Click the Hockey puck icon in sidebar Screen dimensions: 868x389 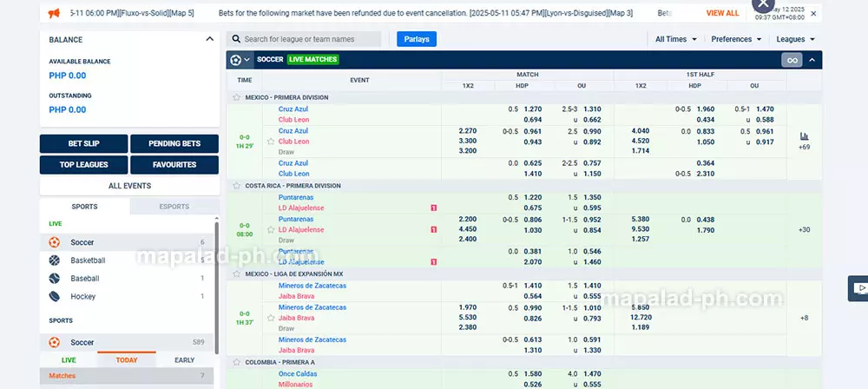pos(55,297)
